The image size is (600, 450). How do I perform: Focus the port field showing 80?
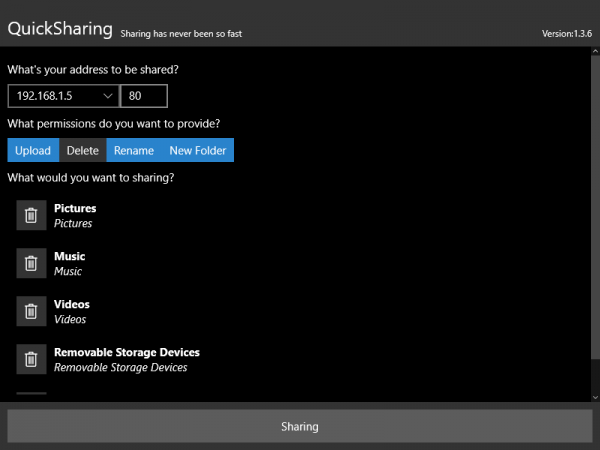click(144, 96)
